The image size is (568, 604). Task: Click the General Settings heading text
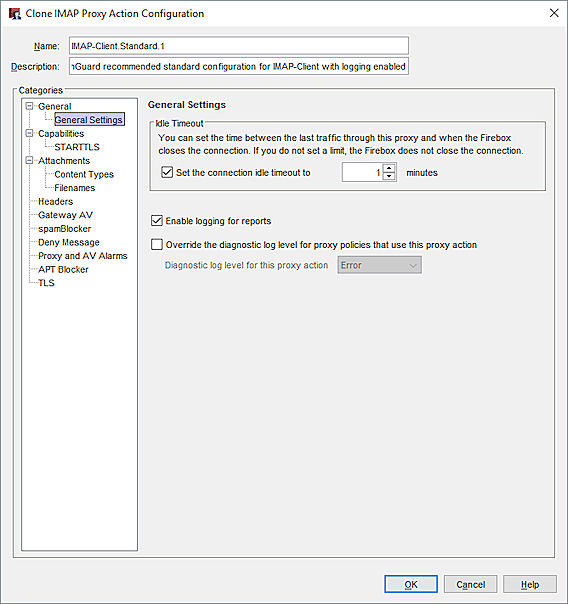(x=187, y=105)
